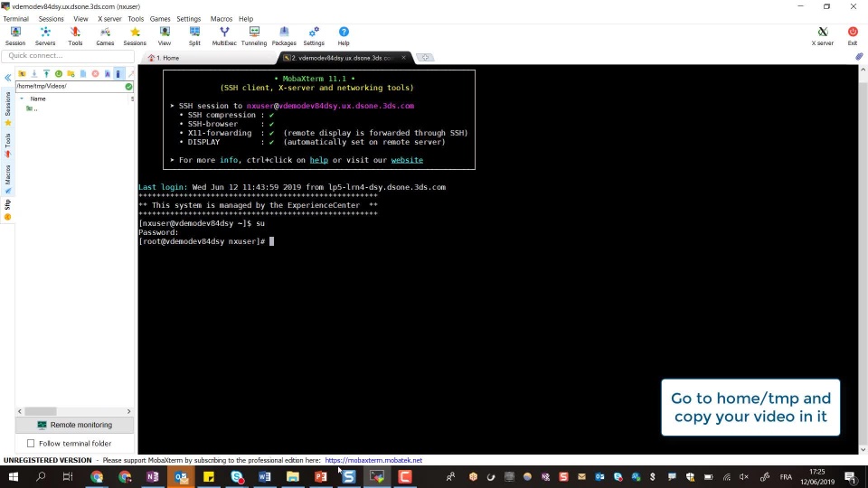Switch to the Sessions side tab
The width and height of the screenshot is (868, 488).
tap(8, 108)
